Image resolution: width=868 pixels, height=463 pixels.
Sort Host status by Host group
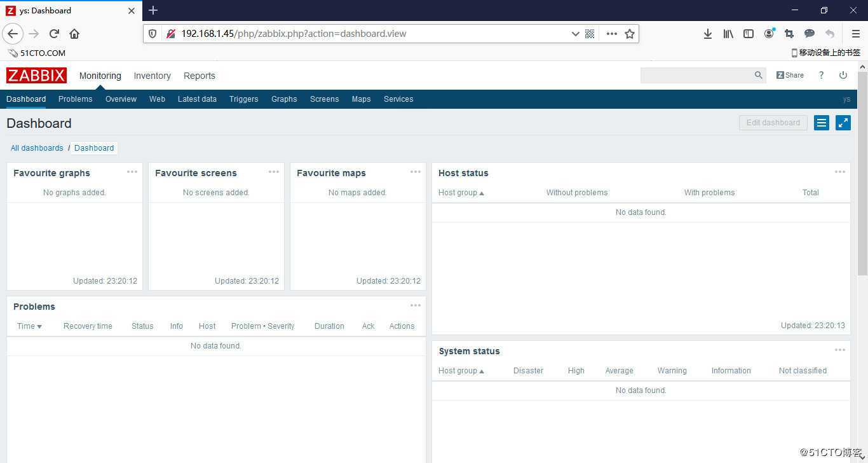pos(461,193)
